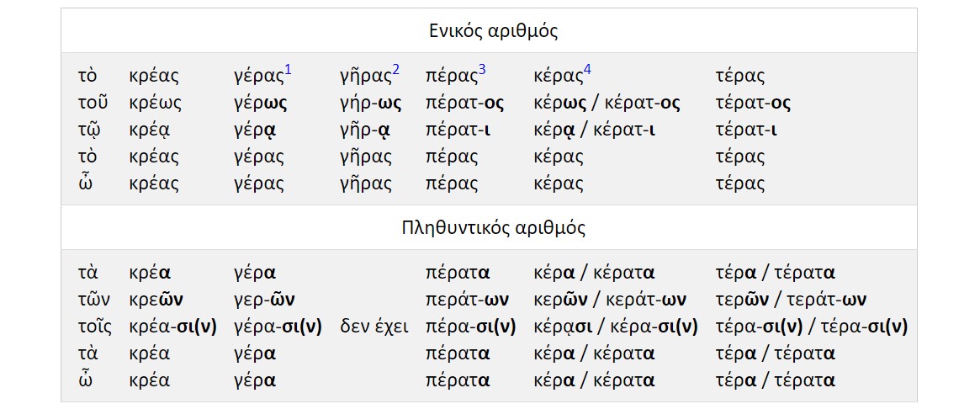Screen dimensions: 980x420
Task: Click the genitive form κρέως
Action: coord(155,104)
